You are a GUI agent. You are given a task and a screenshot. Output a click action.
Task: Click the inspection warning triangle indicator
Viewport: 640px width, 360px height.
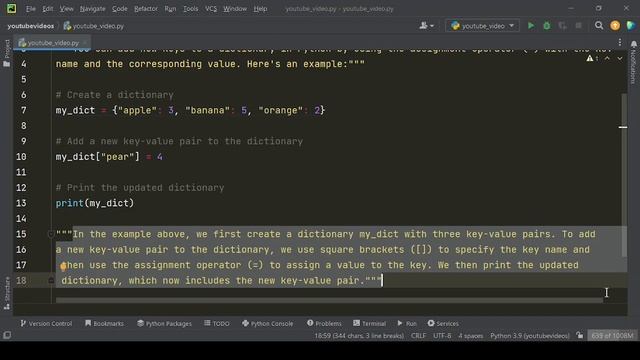[x=590, y=59]
